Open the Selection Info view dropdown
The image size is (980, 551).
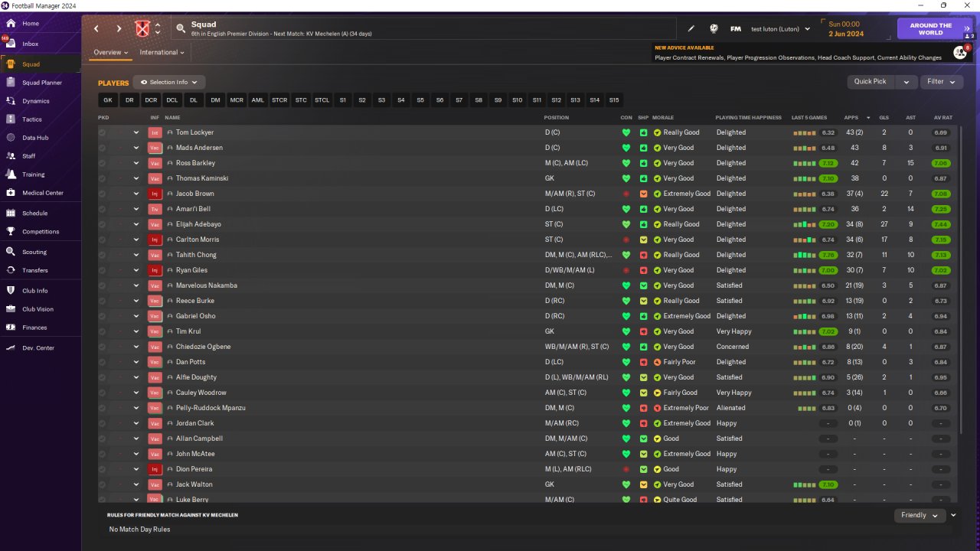tap(169, 83)
